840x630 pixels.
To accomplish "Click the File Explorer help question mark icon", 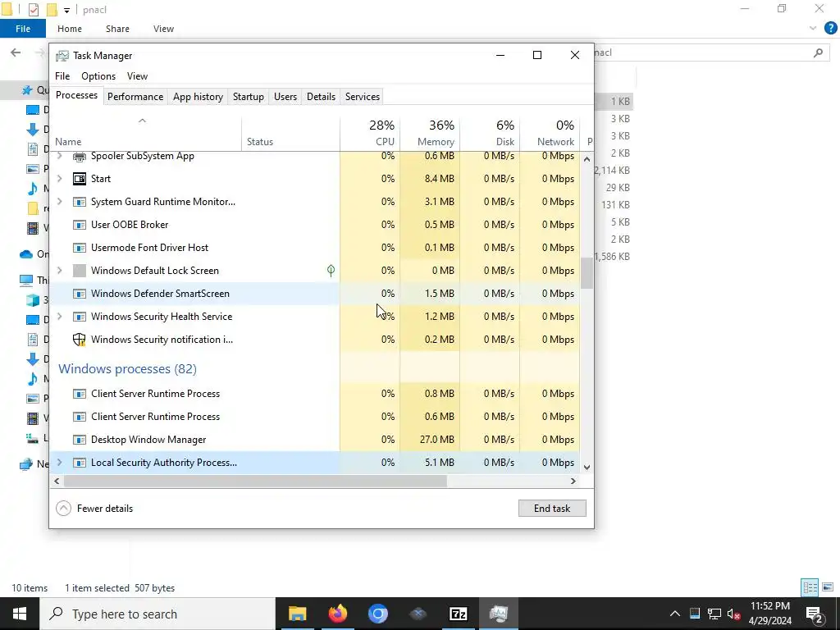I will click(830, 29).
